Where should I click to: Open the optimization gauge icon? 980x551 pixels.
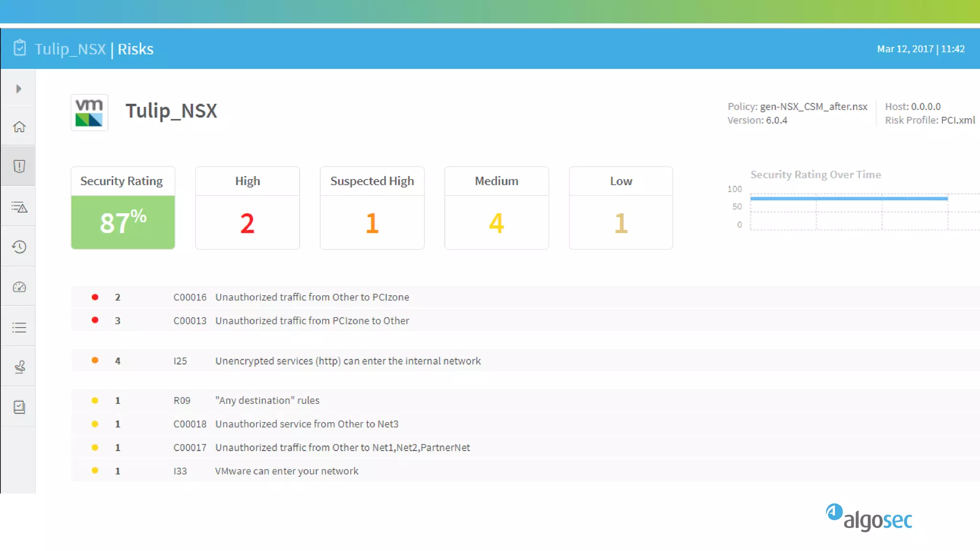click(19, 287)
